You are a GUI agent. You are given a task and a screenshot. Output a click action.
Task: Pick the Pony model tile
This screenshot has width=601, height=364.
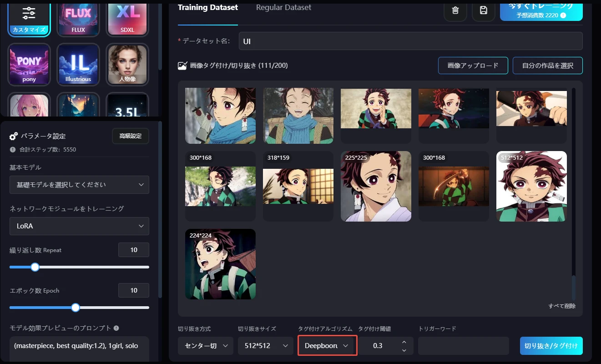point(29,65)
